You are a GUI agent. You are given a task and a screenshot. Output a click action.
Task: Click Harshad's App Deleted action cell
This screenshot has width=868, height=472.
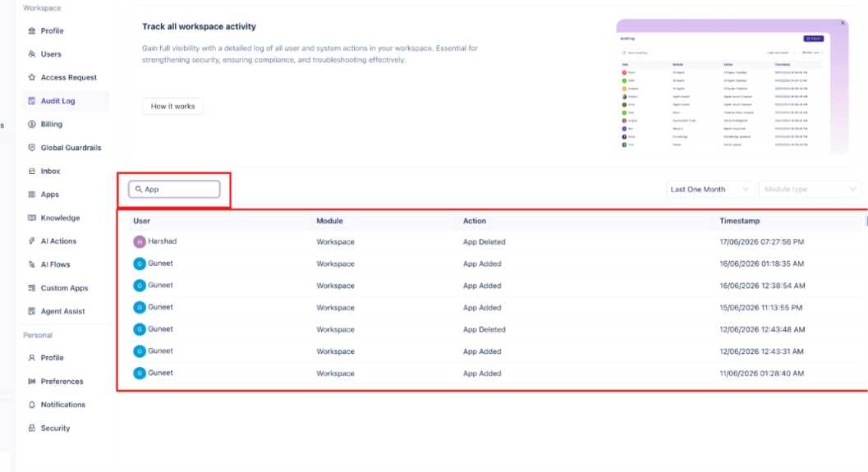(485, 242)
